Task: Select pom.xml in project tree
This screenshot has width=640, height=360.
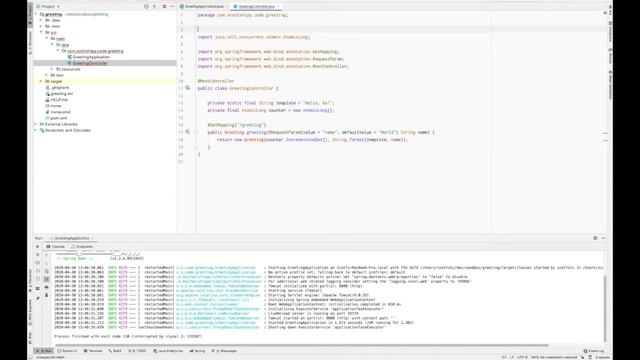Action: 58,118
